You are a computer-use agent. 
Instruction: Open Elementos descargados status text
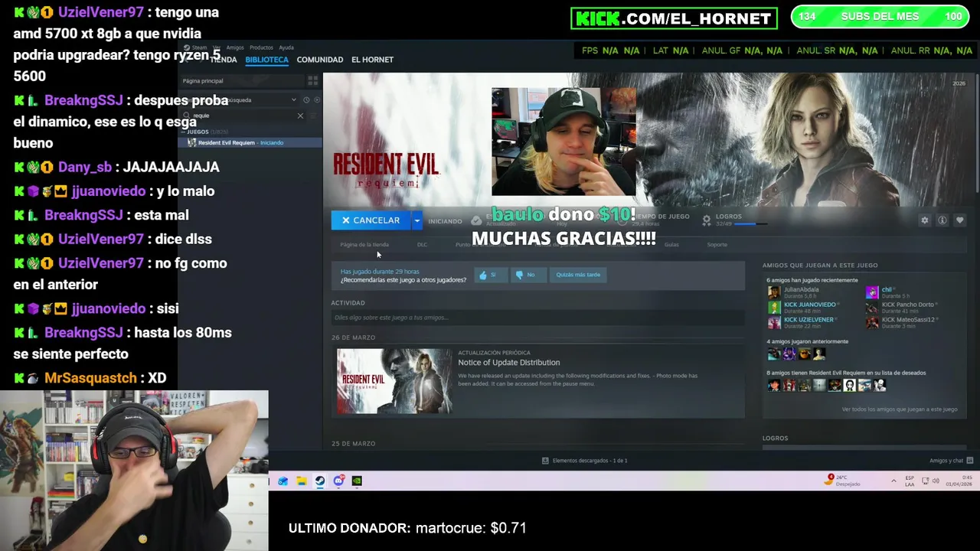(x=590, y=461)
